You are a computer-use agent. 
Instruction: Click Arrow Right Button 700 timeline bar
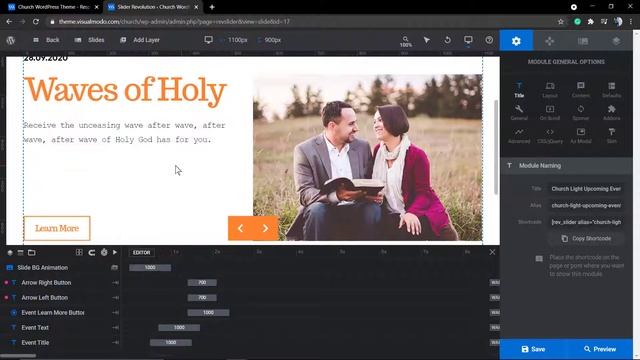tap(202, 282)
